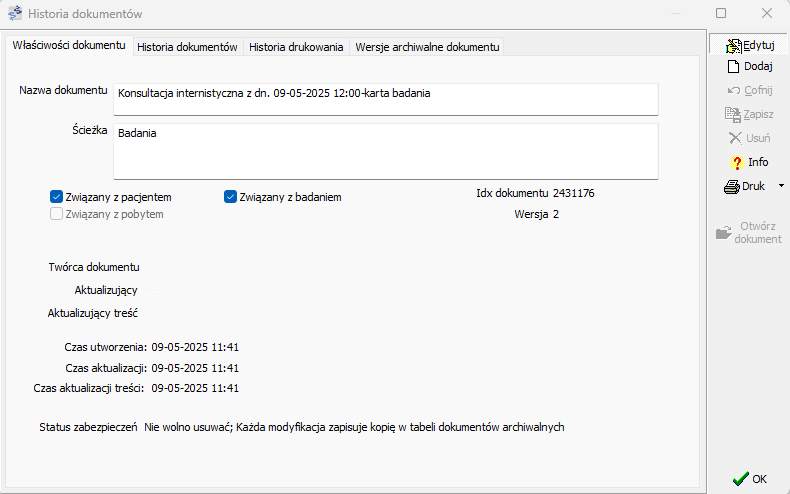Select the Wersje archiwalne dokumentu tab
Image resolution: width=790 pixels, height=494 pixels.
pyautogui.click(x=427, y=47)
